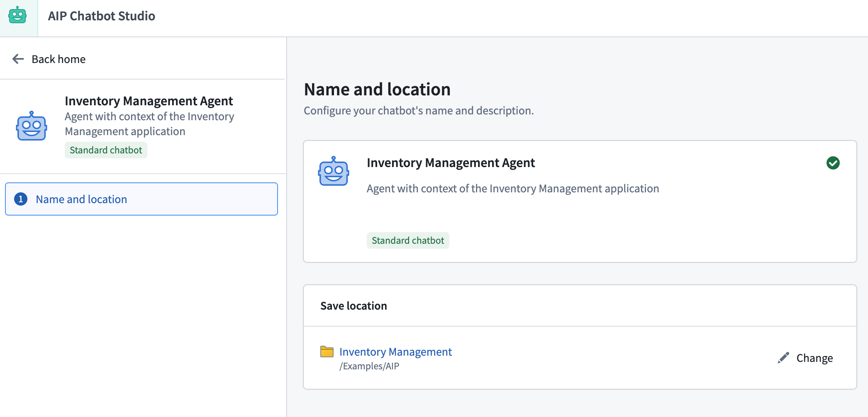The height and width of the screenshot is (417, 868).
Task: Click the Back home link
Action: pos(58,59)
